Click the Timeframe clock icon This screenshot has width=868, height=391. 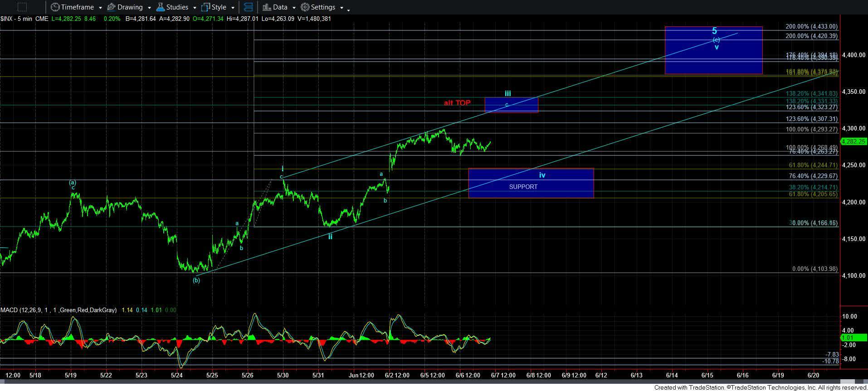tap(55, 7)
